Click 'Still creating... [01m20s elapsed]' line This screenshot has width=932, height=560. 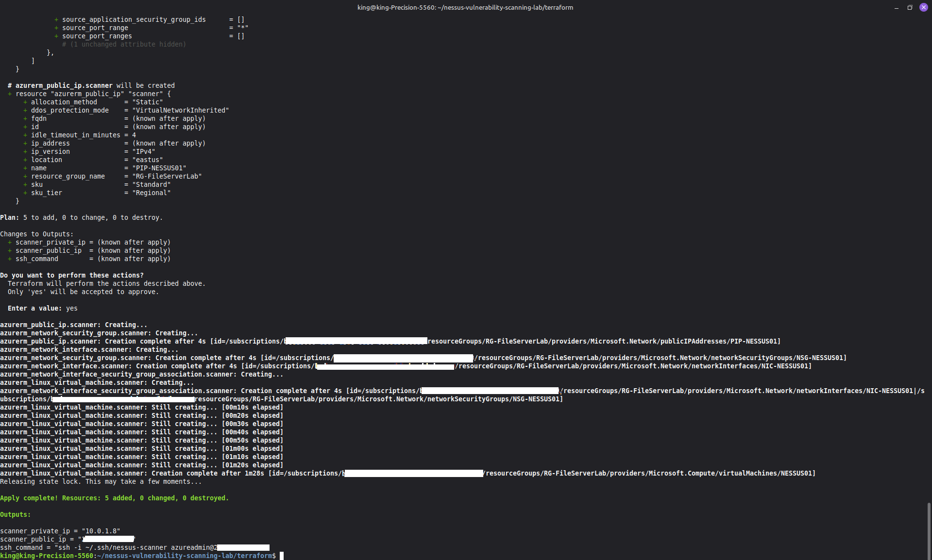click(141, 465)
